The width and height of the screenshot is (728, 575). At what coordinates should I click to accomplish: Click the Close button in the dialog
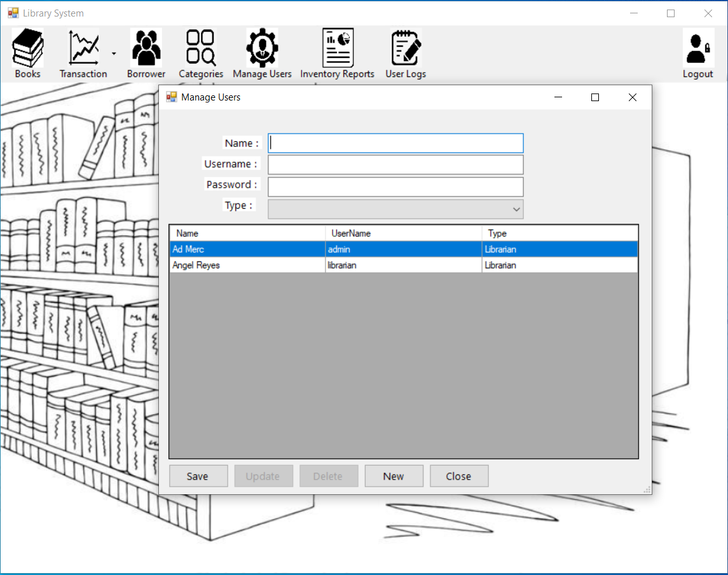click(458, 476)
